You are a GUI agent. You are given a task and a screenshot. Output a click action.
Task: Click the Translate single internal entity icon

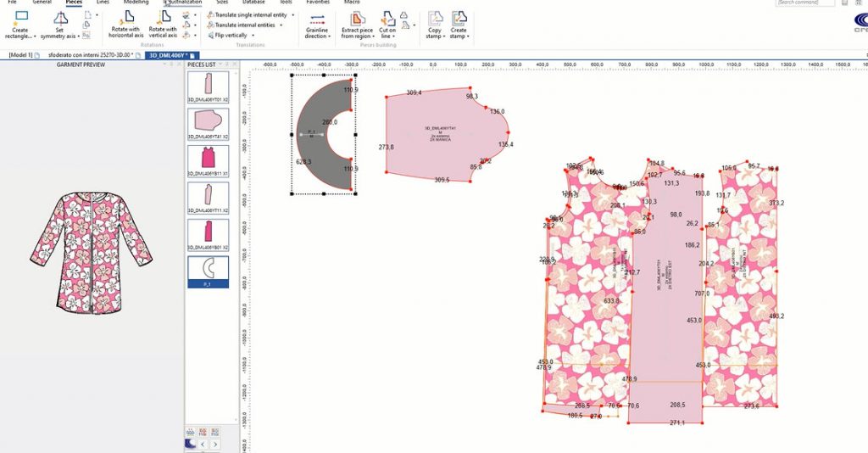click(x=210, y=15)
